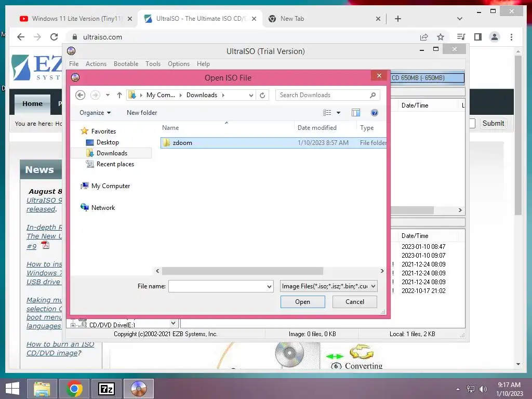Click the network tray icon
This screenshot has width=532, height=399.
[x=471, y=389]
